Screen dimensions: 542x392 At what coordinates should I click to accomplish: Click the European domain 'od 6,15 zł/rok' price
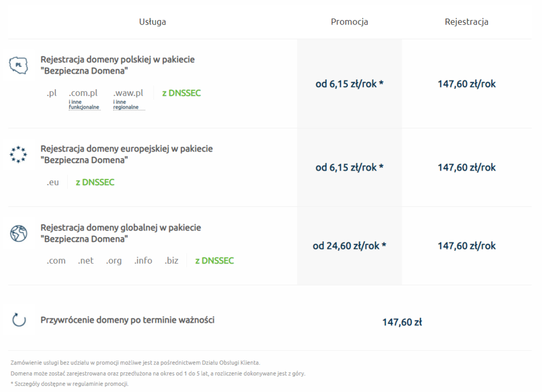(350, 167)
